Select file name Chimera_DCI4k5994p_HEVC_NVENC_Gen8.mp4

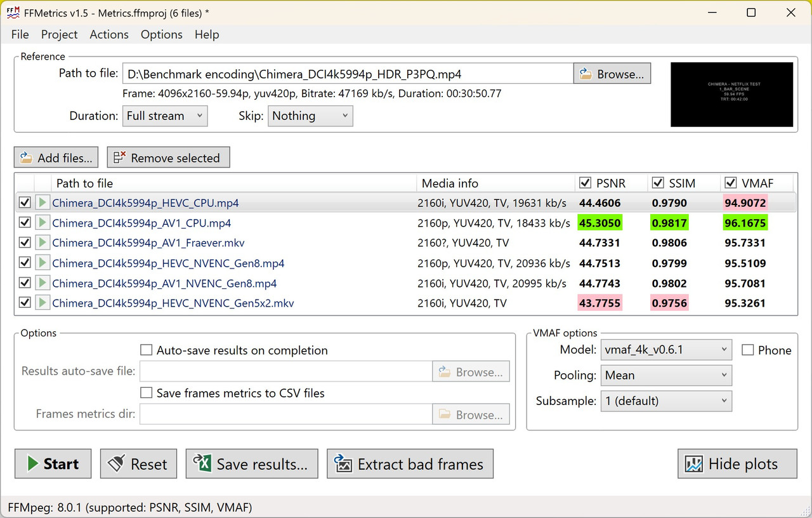pos(168,263)
